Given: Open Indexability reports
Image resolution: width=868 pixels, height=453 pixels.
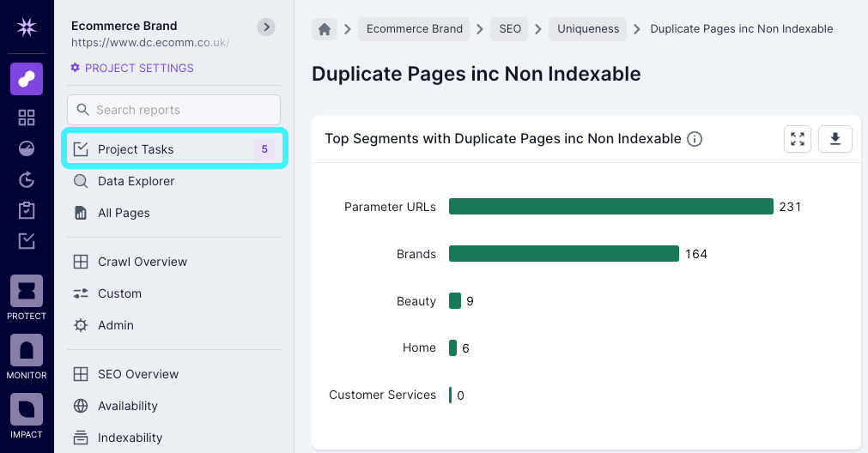Looking at the screenshot, I should pos(173,438).
